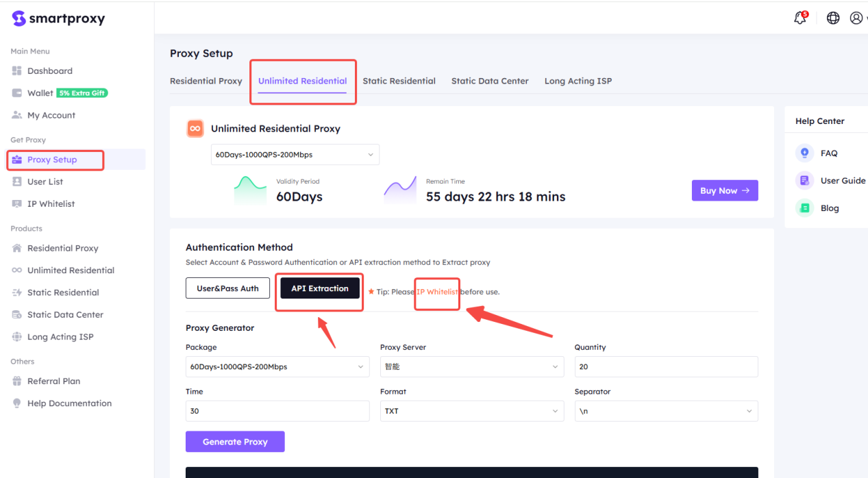Image resolution: width=868 pixels, height=478 pixels.
Task: Select the API Extraction button
Action: coord(320,288)
